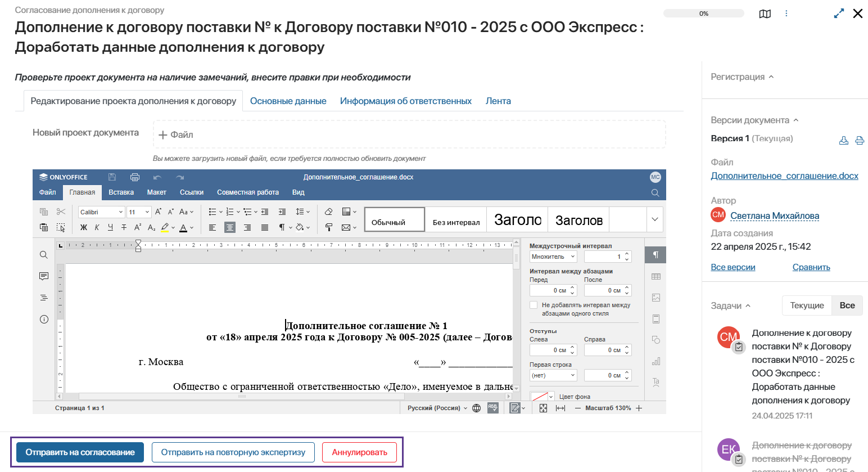Viewport: 868px width, 472px height.
Task: Switch tasks filter to 'Текущие'
Action: click(807, 305)
